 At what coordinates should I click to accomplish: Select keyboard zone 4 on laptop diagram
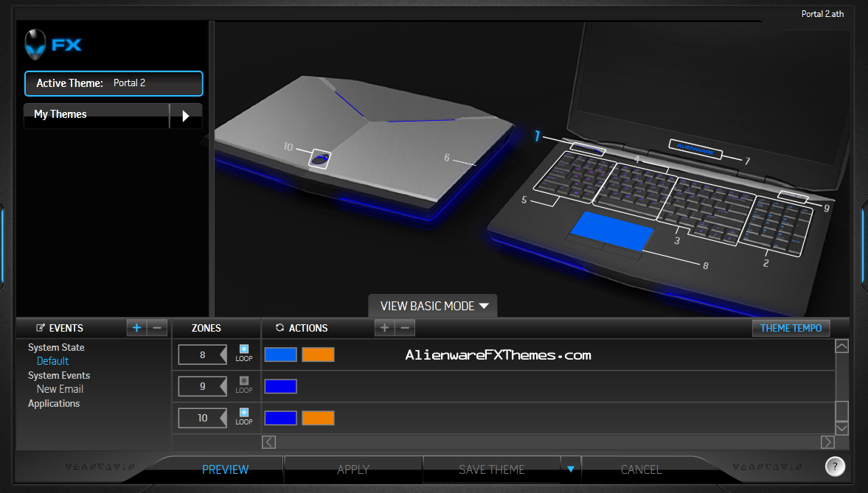coord(634,190)
